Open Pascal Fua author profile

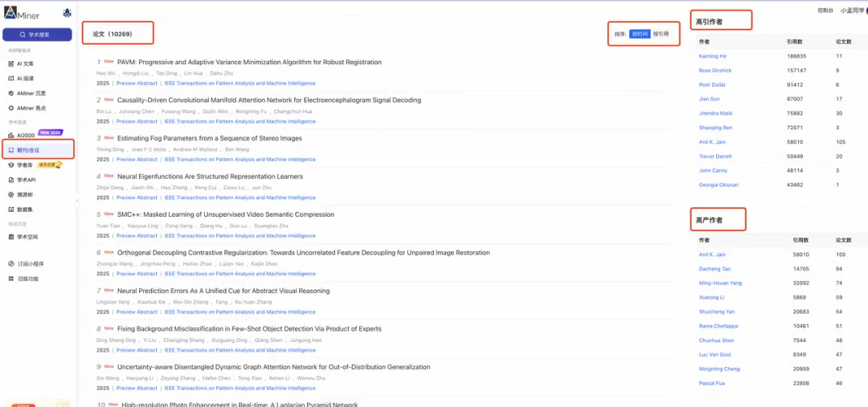[712, 383]
